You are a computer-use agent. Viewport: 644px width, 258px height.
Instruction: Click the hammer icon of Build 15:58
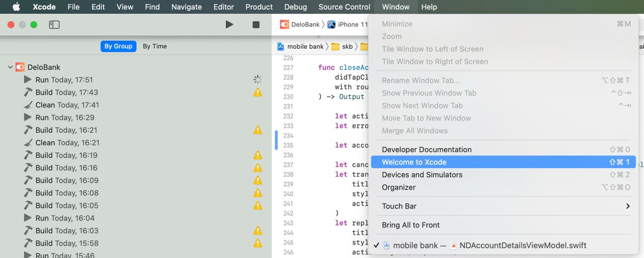click(28, 243)
